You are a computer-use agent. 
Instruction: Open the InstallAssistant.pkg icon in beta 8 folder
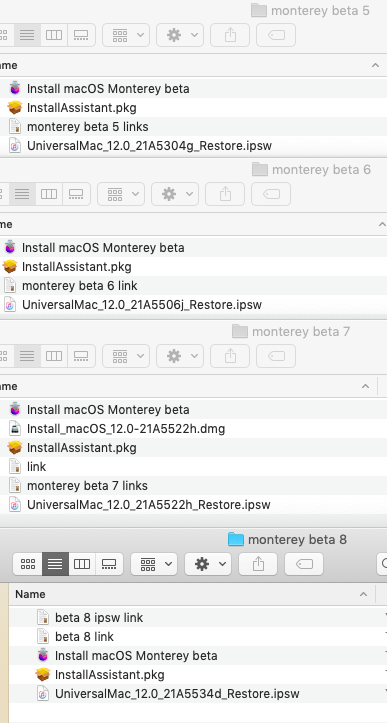tap(43, 675)
